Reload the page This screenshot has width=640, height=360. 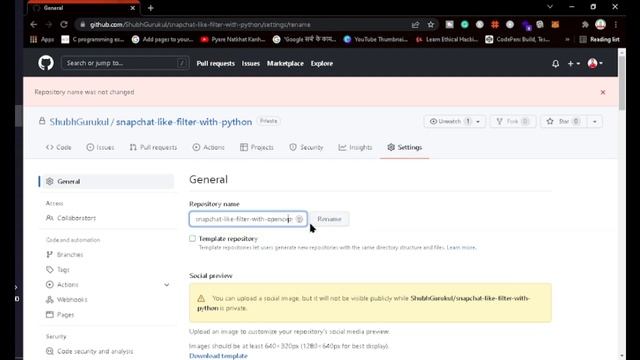click(x=64, y=24)
